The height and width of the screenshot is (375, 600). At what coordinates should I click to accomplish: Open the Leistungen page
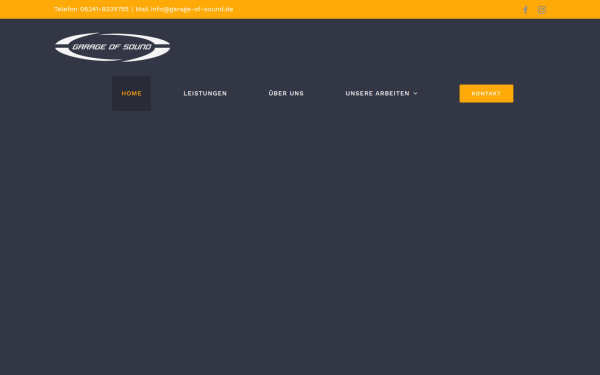point(205,93)
